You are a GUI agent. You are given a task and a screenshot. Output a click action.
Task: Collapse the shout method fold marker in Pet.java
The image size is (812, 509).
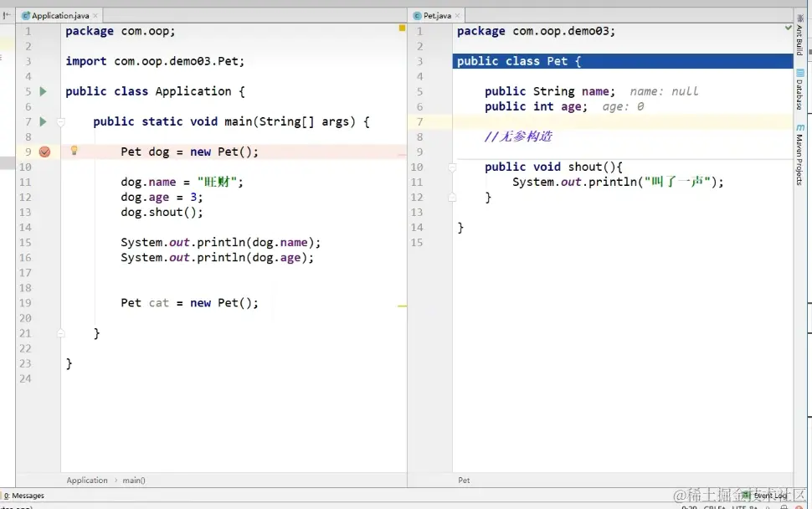[452, 167]
